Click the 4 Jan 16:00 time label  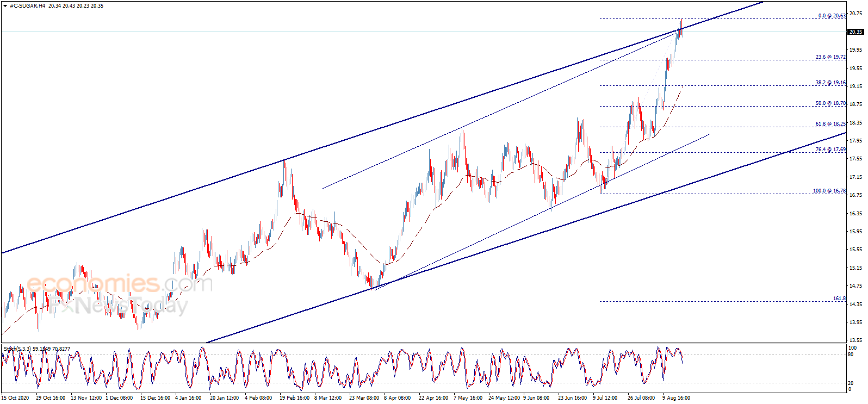188,398
